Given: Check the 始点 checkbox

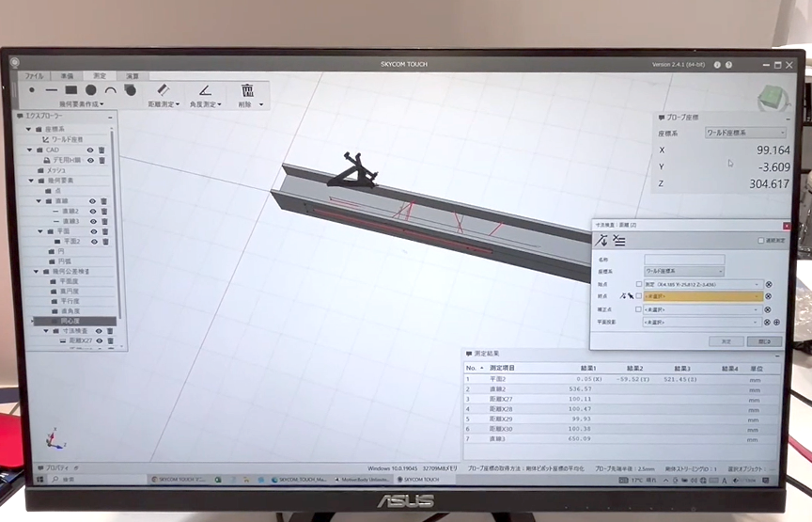Looking at the screenshot, I should click(x=638, y=284).
